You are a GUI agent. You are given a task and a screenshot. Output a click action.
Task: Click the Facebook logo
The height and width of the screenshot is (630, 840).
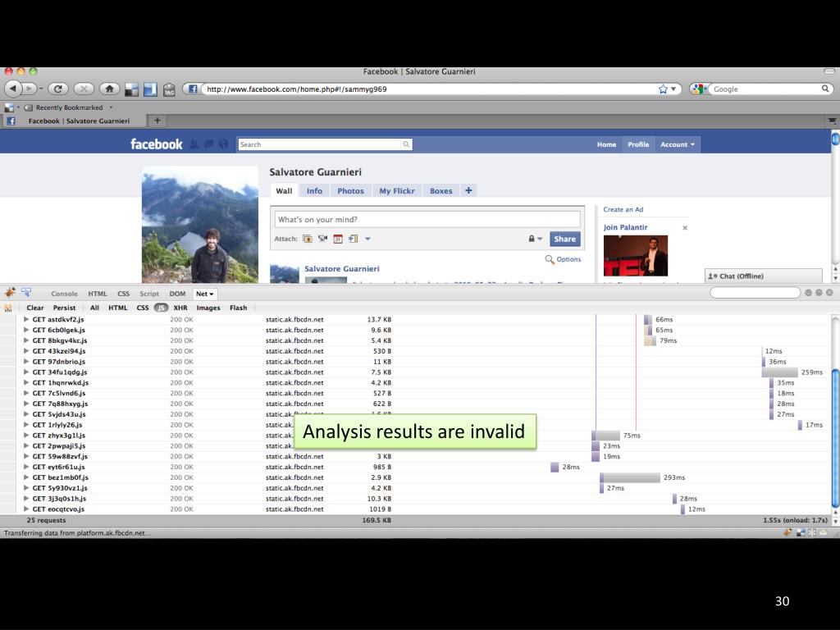point(157,144)
